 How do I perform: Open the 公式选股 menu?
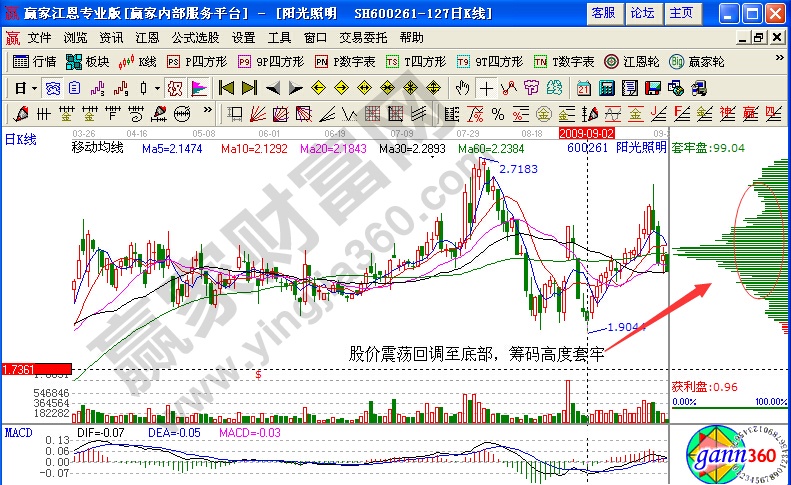[x=194, y=37]
